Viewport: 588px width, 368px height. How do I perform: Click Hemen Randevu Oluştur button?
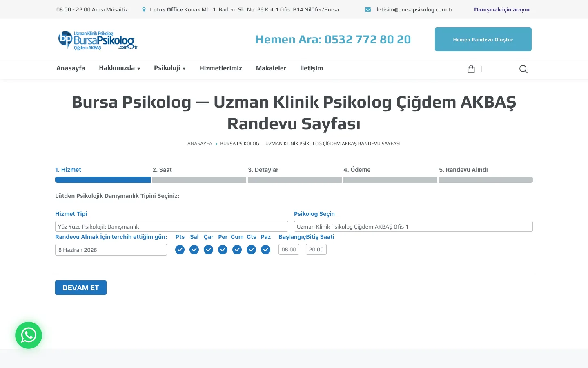coord(483,39)
